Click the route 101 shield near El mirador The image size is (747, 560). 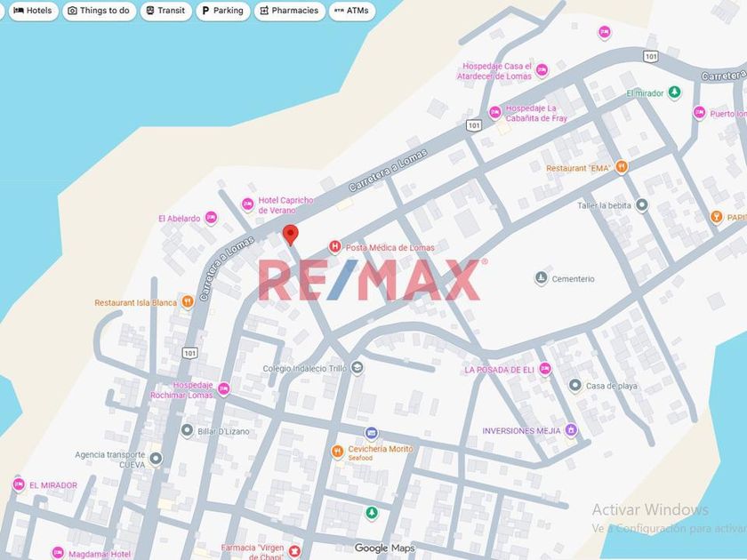click(x=651, y=56)
